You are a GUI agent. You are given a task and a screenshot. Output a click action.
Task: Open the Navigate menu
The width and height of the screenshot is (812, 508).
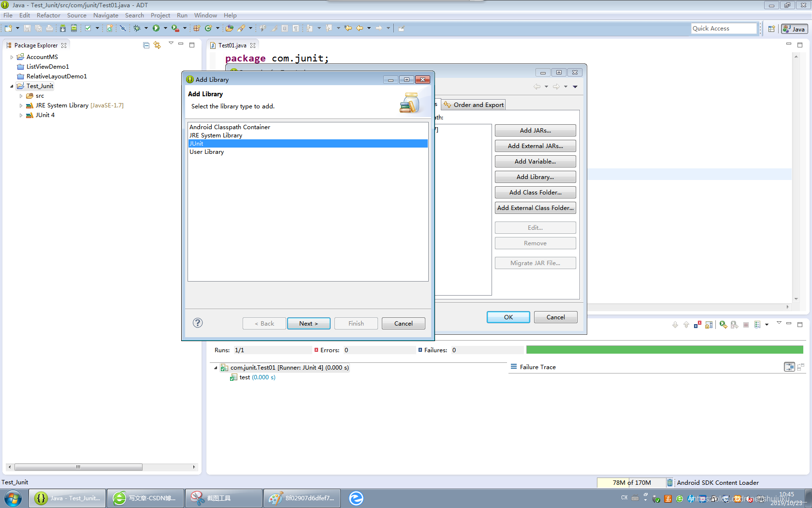point(105,15)
